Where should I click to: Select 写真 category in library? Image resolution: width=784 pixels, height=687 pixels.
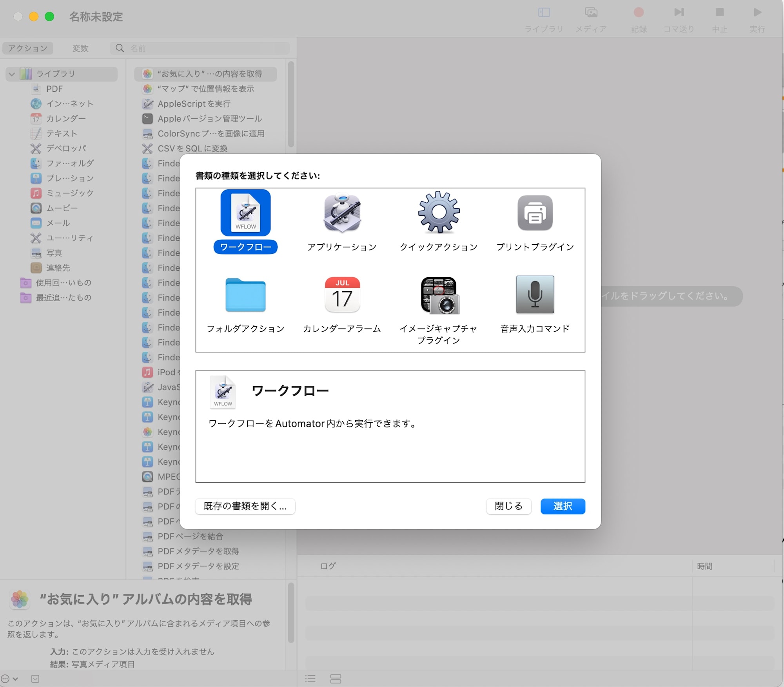[46, 253]
